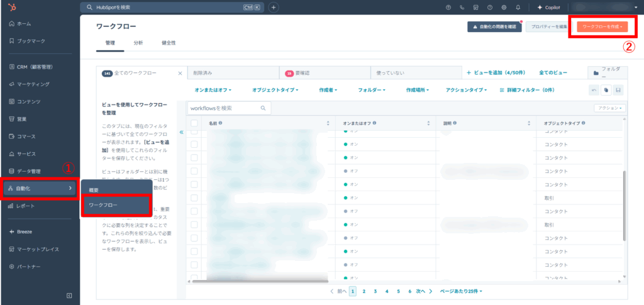Screen dimensions: 644x305
Task: Open the フォルダー filter dropdown
Action: point(372,89)
